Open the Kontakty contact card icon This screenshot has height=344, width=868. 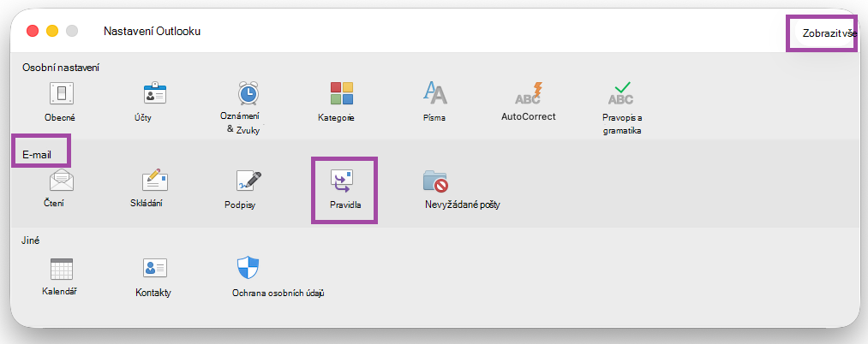[x=155, y=268]
